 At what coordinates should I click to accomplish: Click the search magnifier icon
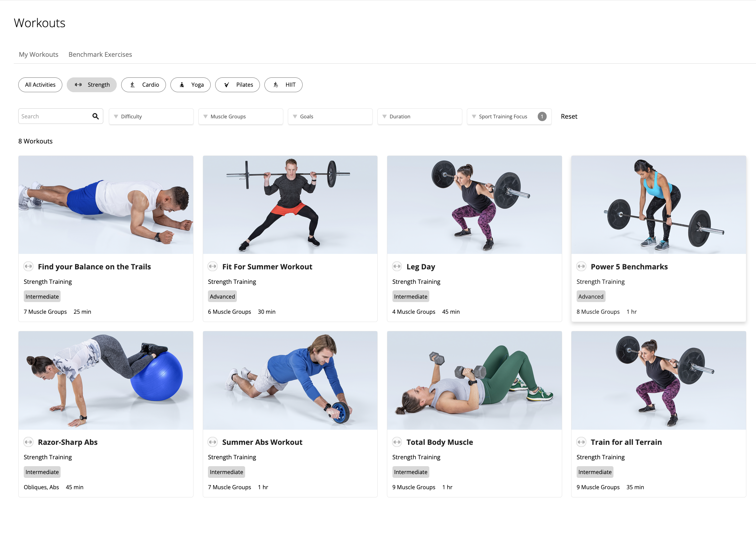click(95, 116)
